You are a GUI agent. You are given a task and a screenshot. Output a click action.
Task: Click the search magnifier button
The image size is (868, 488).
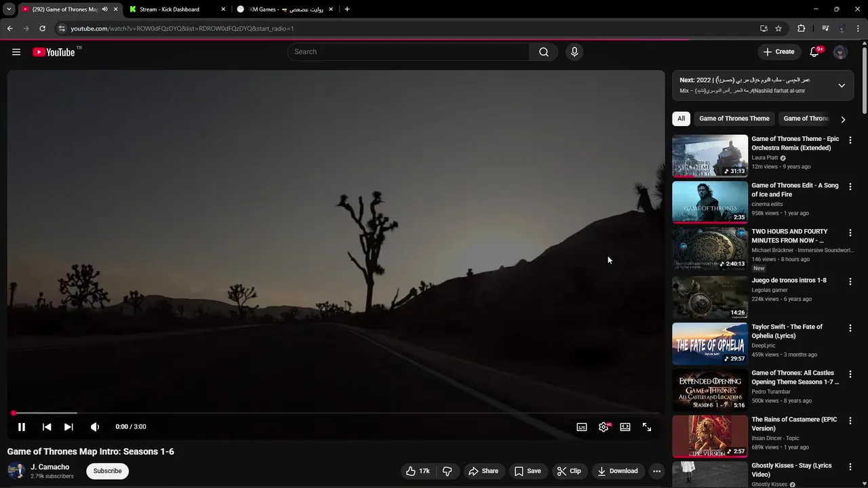point(544,52)
